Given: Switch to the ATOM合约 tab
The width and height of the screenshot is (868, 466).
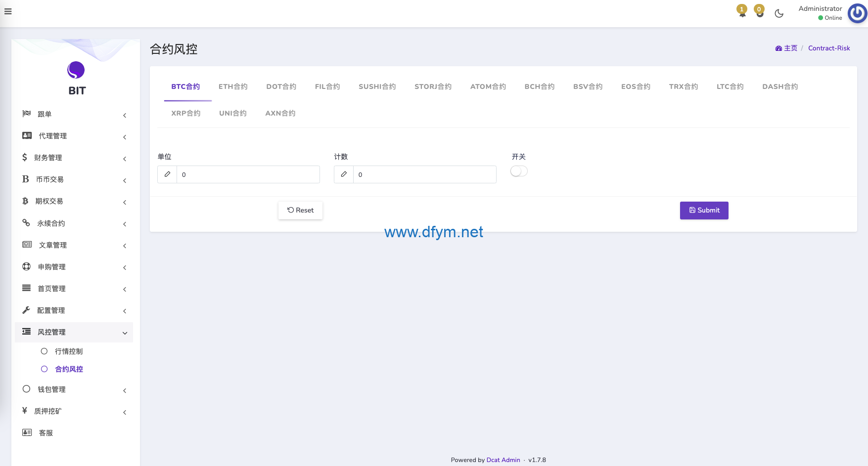Looking at the screenshot, I should 488,86.
